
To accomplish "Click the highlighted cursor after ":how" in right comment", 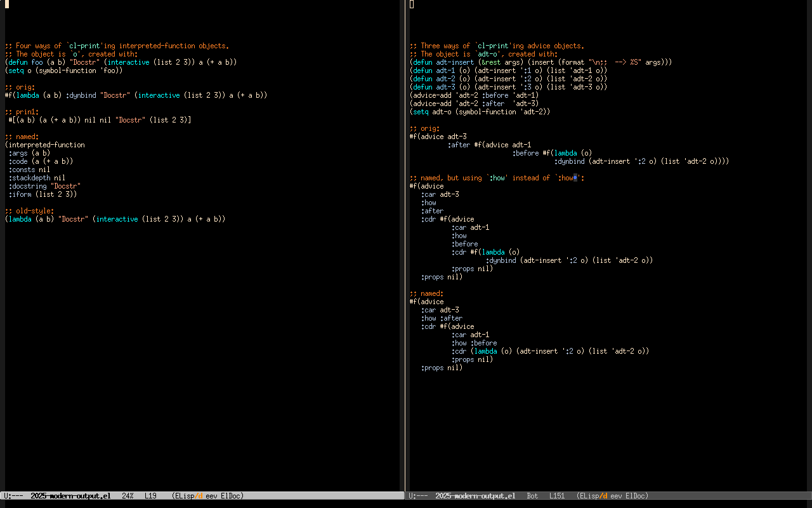I will click(575, 178).
